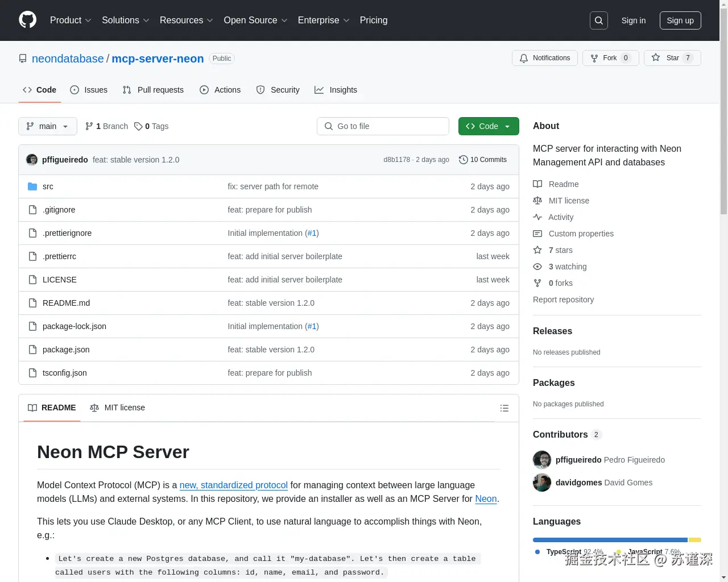Click the tags icon beside 0 Tags
Viewport: 728px width, 582px height.
coord(138,126)
